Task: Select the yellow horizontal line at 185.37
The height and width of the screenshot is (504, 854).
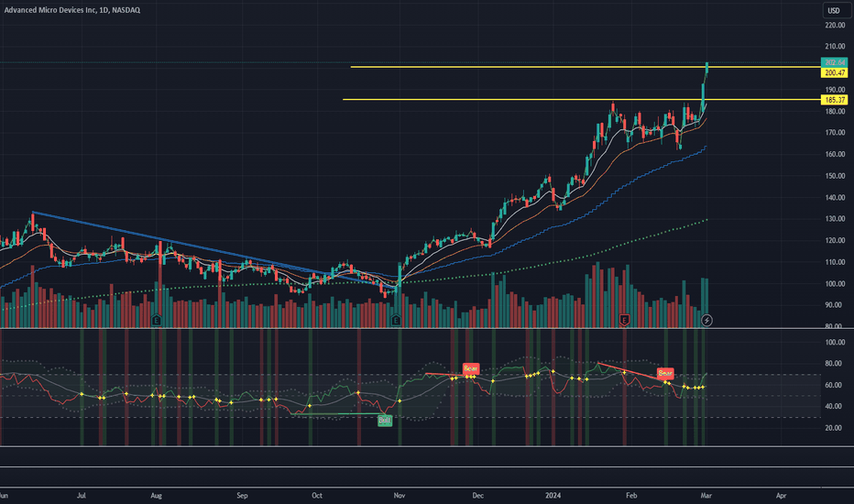Action: pyautogui.click(x=582, y=99)
